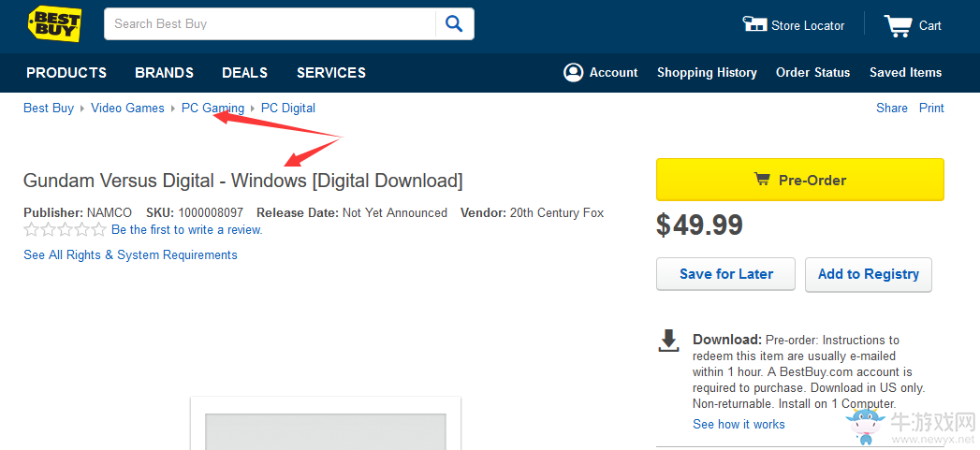Open the See how it works link

(x=739, y=425)
